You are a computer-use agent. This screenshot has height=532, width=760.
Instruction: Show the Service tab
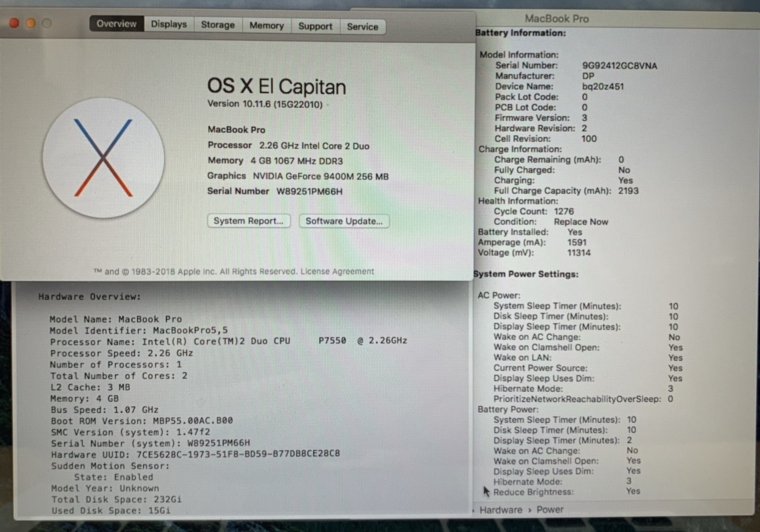point(362,26)
